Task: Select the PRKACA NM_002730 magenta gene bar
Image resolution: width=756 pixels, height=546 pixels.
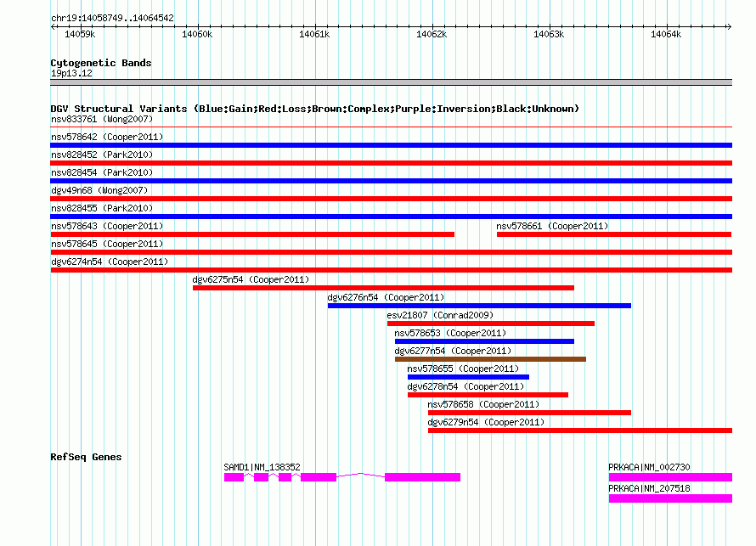Action: (671, 477)
